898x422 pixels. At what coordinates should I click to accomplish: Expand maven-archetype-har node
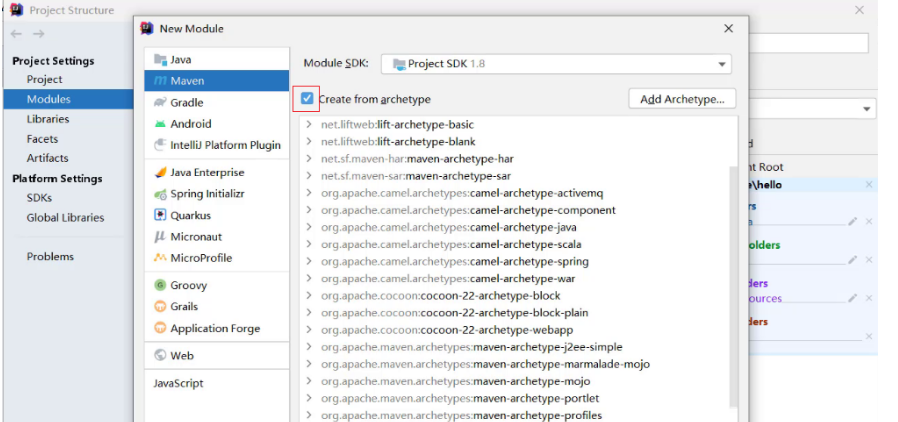(x=309, y=159)
